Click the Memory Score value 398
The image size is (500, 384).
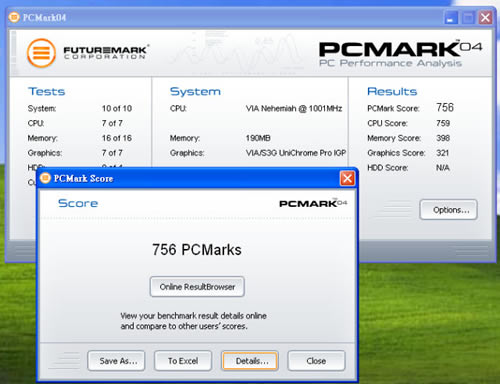pyautogui.click(x=443, y=138)
